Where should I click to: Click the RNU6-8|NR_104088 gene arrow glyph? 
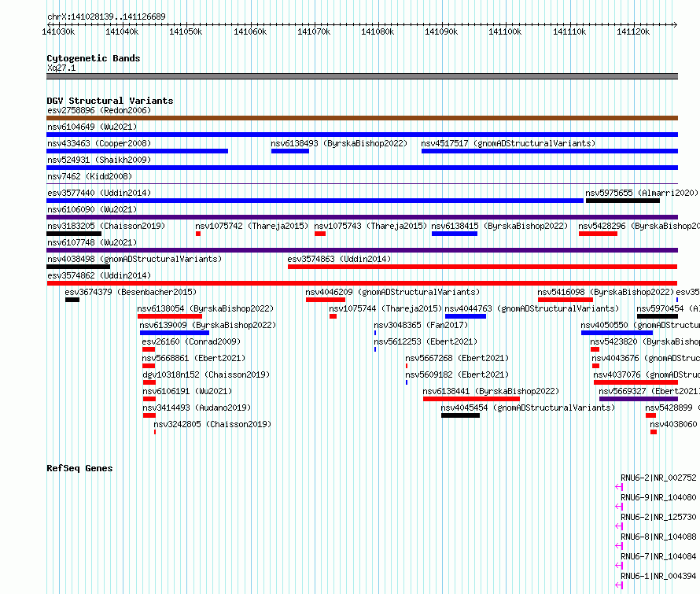[619, 546]
